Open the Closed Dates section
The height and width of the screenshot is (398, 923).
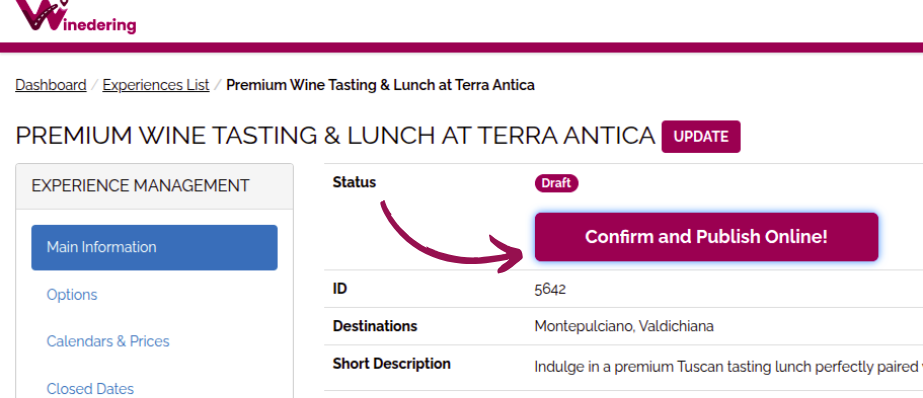[90, 389]
